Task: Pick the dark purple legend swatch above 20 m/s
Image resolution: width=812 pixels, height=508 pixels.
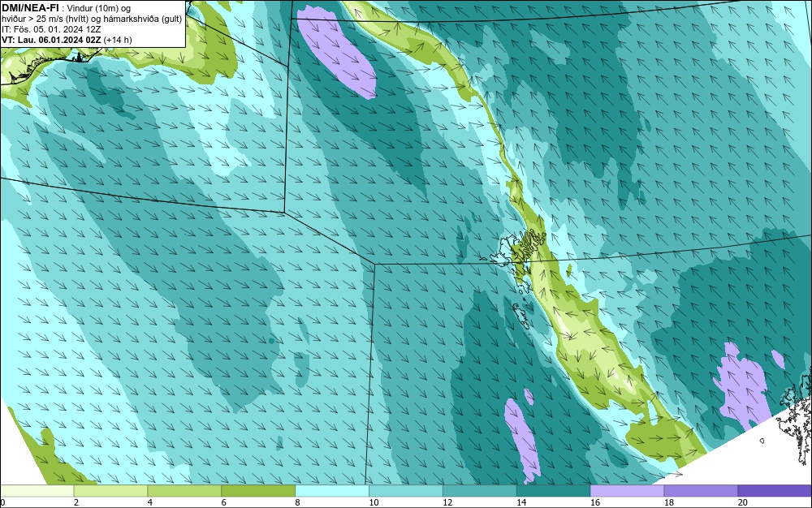Action: click(x=775, y=490)
